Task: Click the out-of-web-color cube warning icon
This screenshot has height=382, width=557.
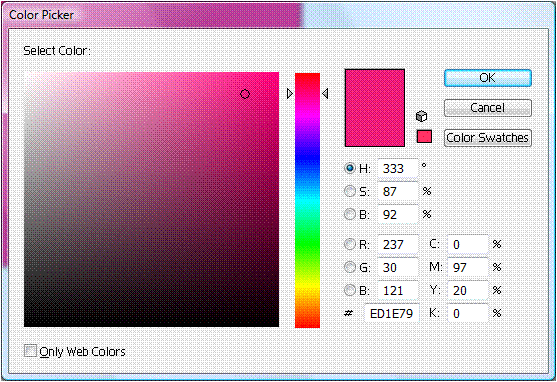Action: 421,116
